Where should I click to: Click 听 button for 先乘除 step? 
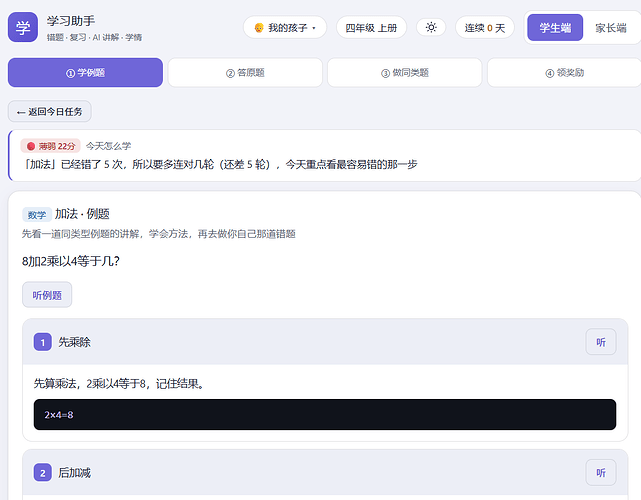tap(601, 342)
